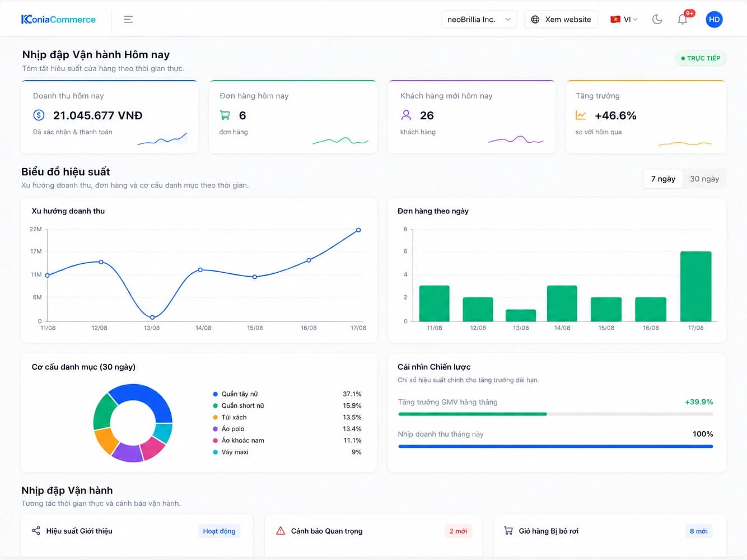Click the 14/08 bar in orders chart

point(562,304)
